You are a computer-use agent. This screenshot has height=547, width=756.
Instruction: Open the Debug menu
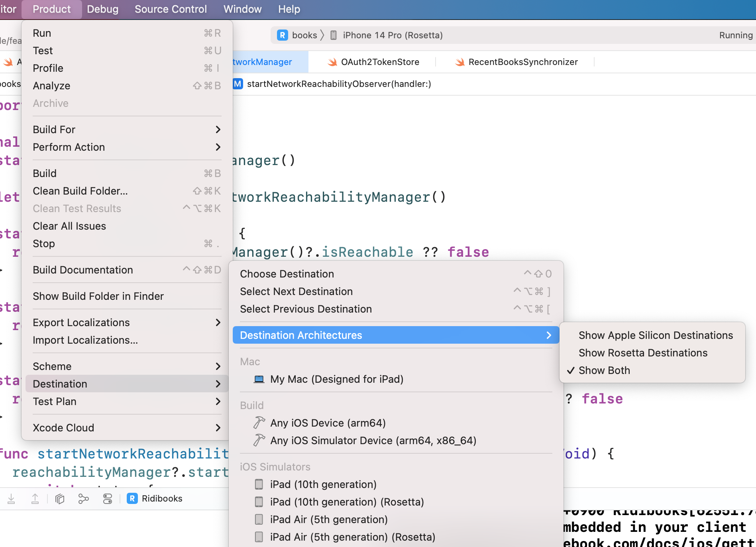tap(102, 9)
